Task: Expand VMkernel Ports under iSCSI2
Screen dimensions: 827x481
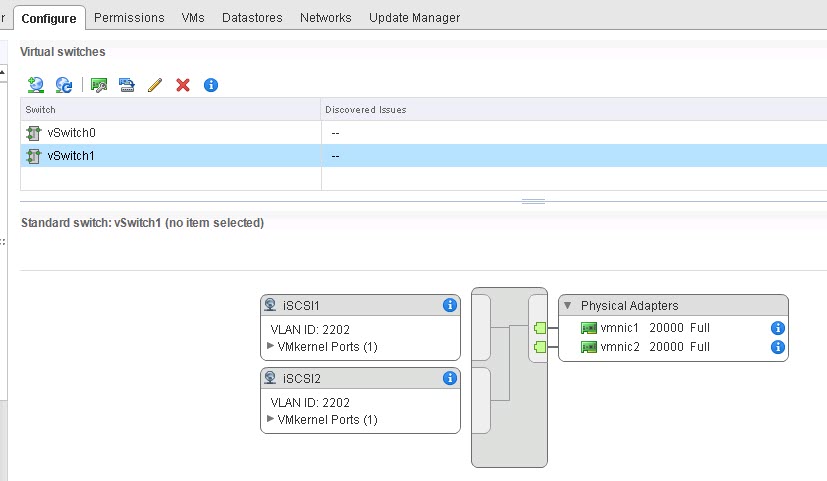Action: click(x=271, y=419)
